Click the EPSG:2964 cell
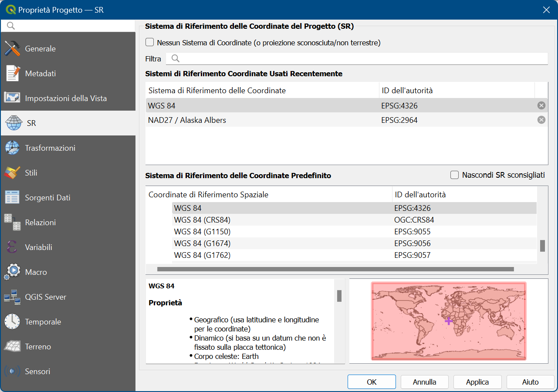The width and height of the screenshot is (558, 392). pos(399,120)
